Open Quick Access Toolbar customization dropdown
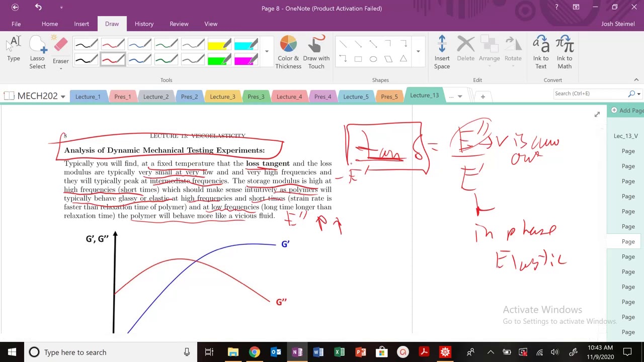 coord(61,8)
